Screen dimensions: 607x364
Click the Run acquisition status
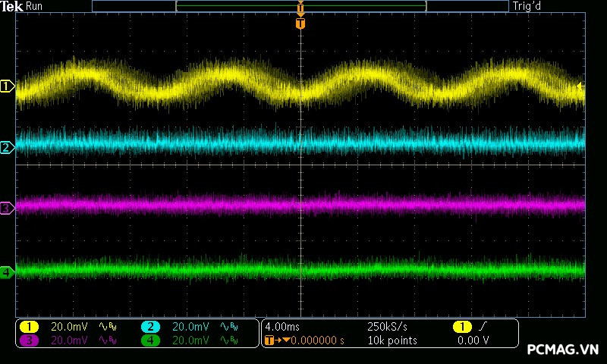pyautogui.click(x=36, y=6)
